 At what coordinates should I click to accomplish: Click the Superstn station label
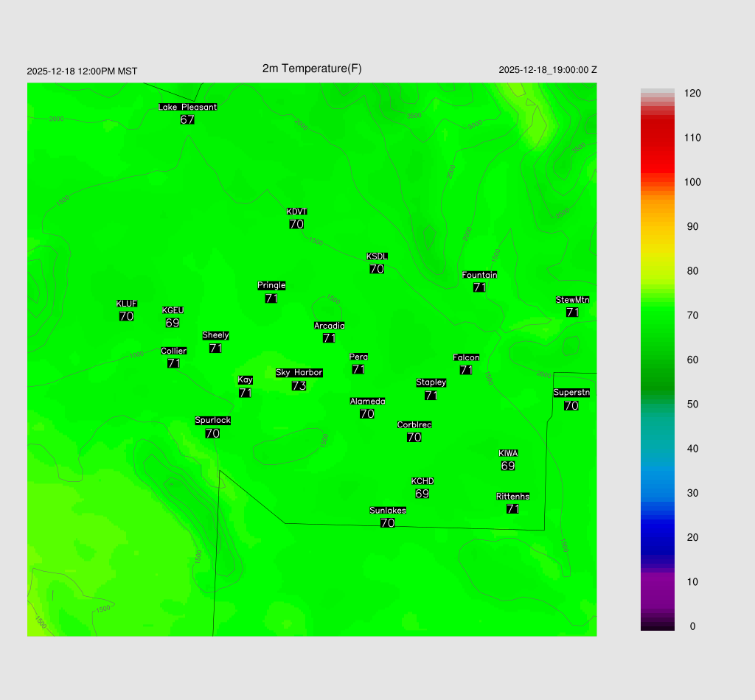point(571,393)
